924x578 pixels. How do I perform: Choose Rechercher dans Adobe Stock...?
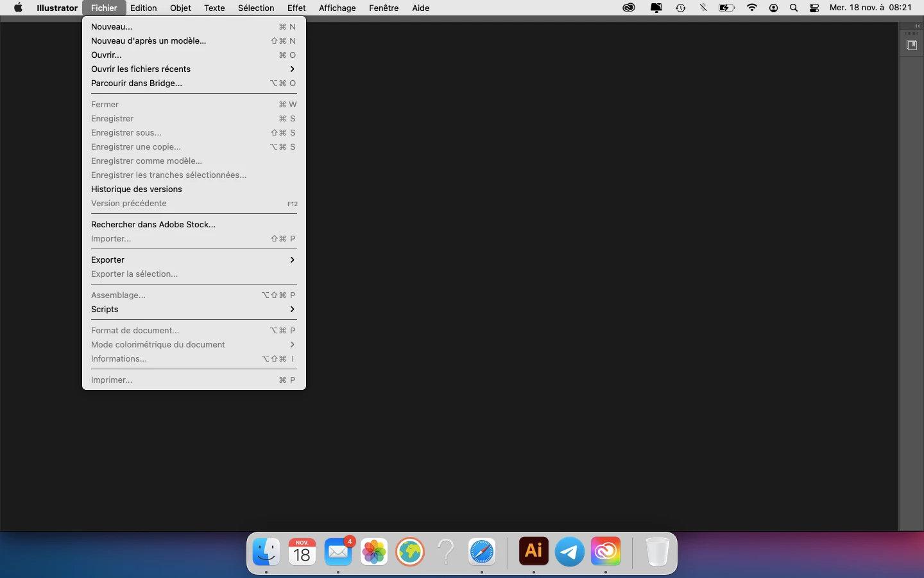click(194, 224)
